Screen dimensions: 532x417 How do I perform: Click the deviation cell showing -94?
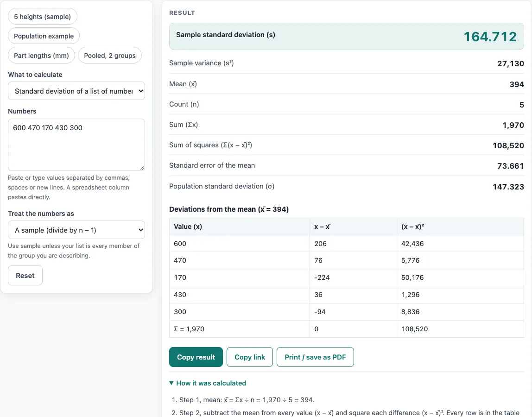(x=353, y=312)
